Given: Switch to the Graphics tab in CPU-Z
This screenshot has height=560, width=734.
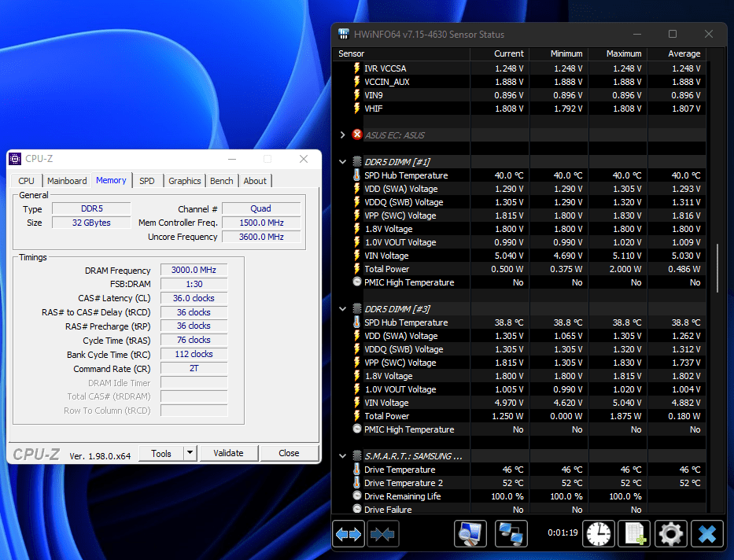Looking at the screenshot, I should coord(184,181).
